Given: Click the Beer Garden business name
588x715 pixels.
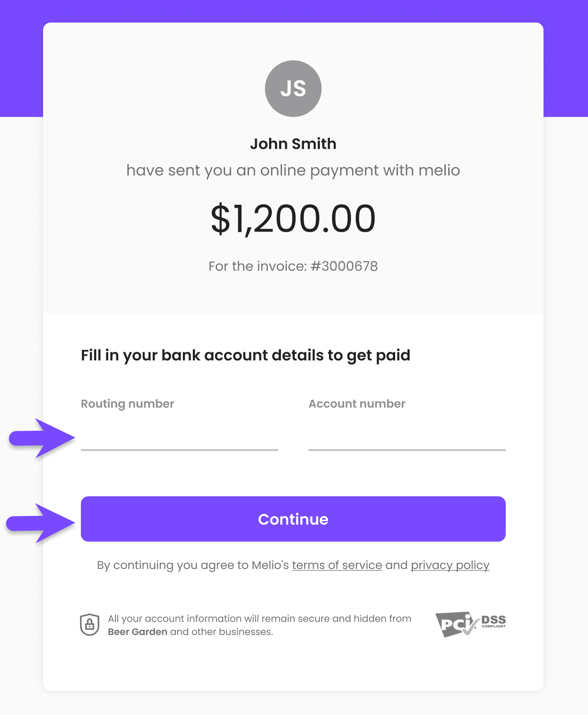Looking at the screenshot, I should pos(137,632).
